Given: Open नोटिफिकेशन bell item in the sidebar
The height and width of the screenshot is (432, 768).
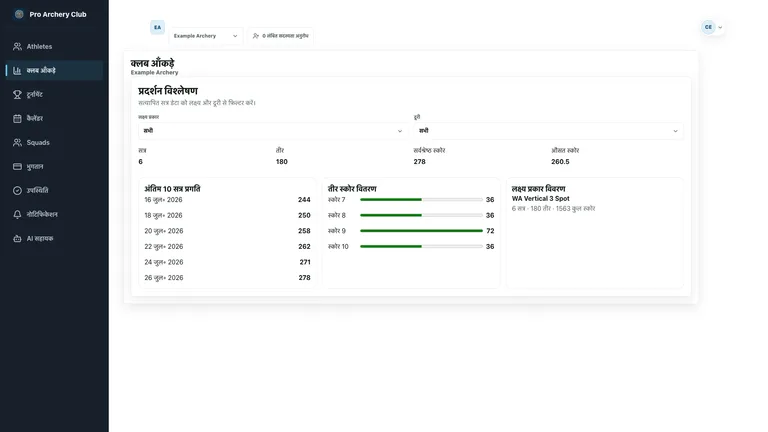Looking at the screenshot, I should pyautogui.click(x=54, y=215).
